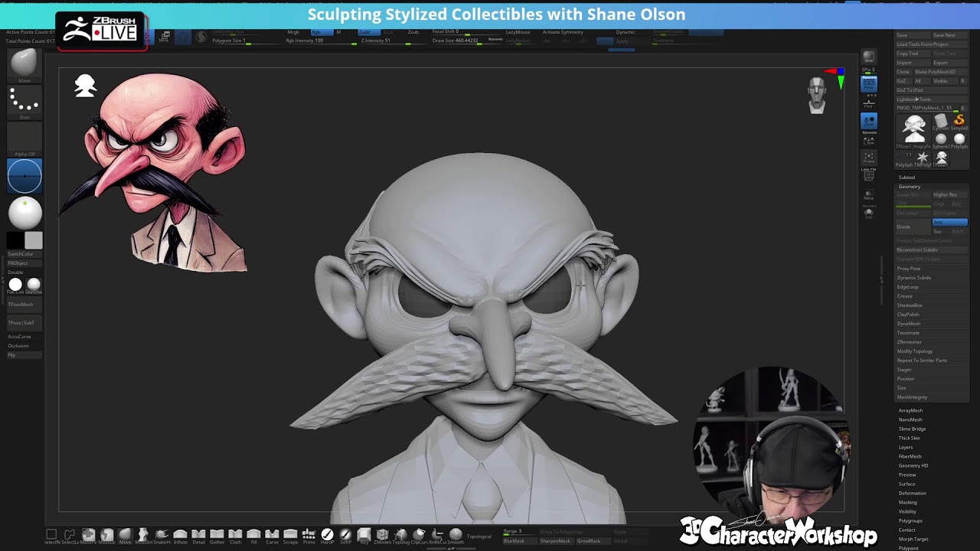Image resolution: width=980 pixels, height=551 pixels.
Task: Expand the ArrayMesh section
Action: point(910,411)
